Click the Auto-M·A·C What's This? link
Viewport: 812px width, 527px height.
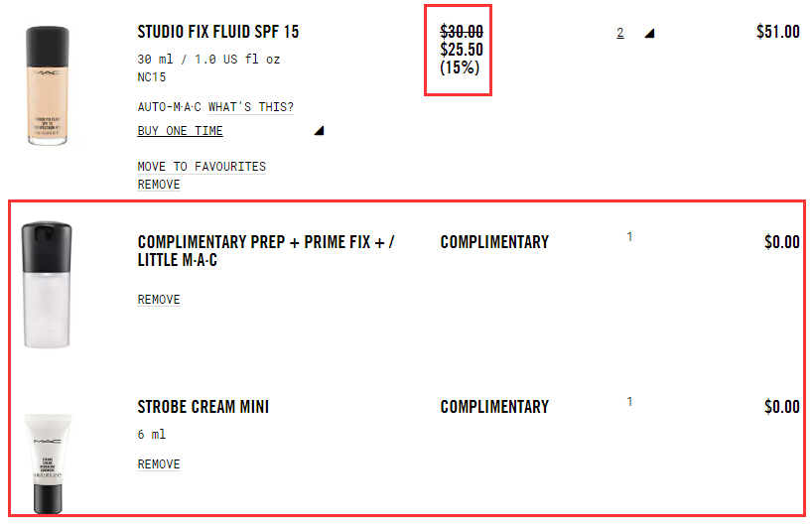(x=215, y=107)
